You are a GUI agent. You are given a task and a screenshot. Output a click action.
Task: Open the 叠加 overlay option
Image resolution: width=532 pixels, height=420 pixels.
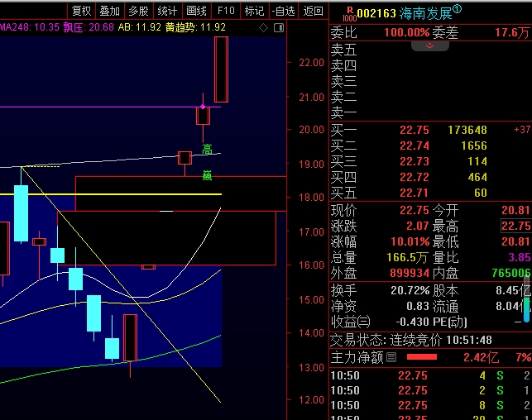[109, 11]
